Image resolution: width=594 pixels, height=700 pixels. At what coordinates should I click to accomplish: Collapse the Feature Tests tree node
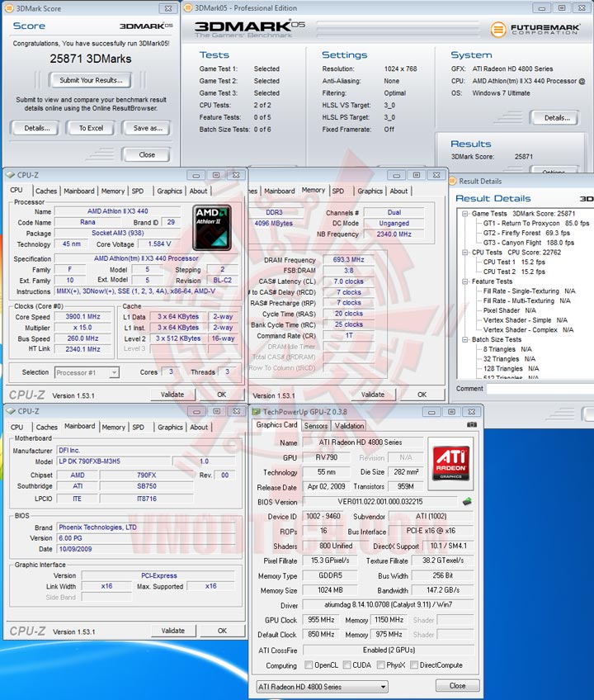click(x=465, y=281)
